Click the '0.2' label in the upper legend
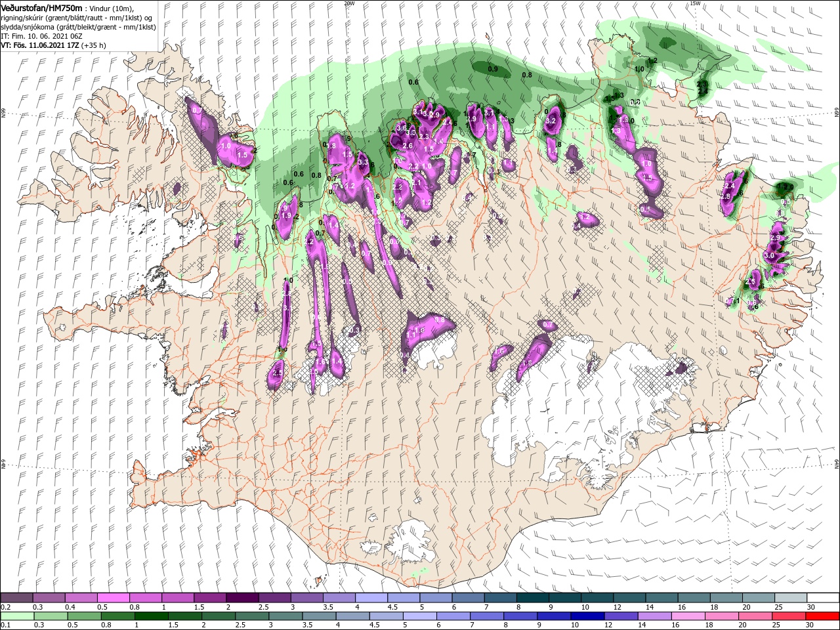The width and height of the screenshot is (840, 630). click(6, 607)
